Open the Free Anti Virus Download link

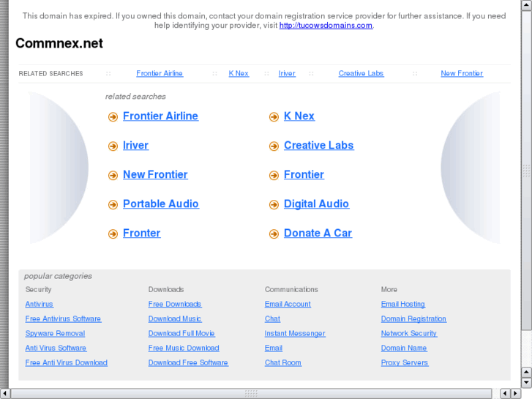pos(67,362)
